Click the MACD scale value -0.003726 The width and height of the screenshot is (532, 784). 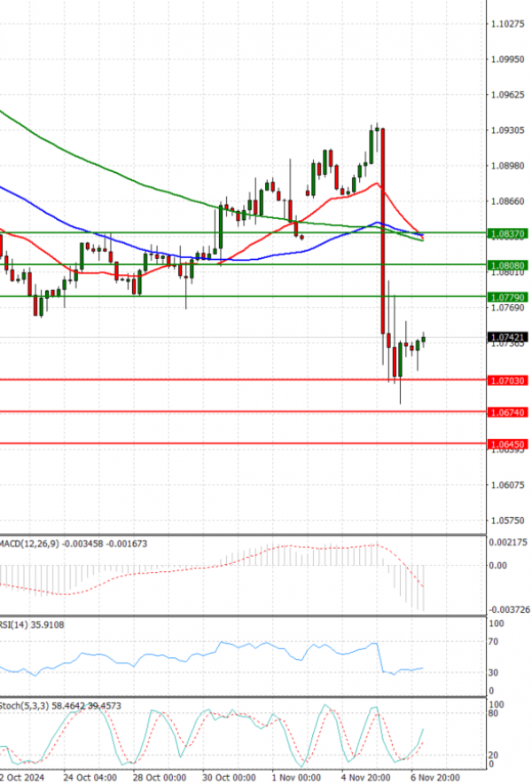tap(509, 609)
